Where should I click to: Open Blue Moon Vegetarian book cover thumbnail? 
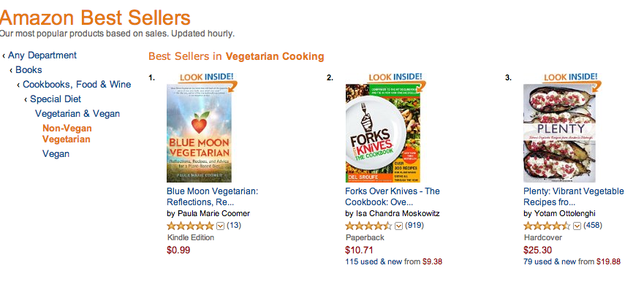(203, 133)
